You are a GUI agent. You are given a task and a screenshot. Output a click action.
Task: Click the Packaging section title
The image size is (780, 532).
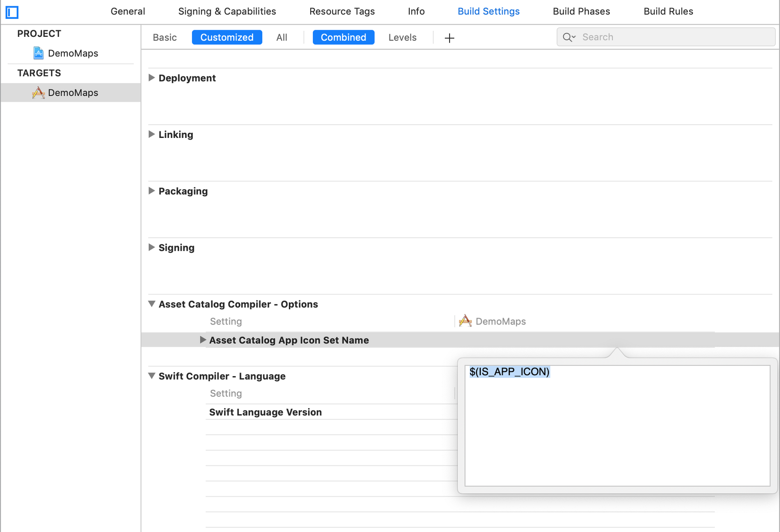click(183, 191)
